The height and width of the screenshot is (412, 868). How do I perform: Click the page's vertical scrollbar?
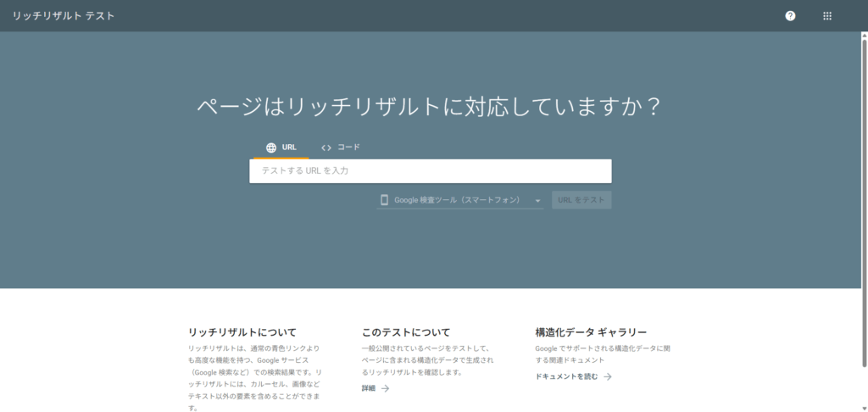click(x=864, y=202)
